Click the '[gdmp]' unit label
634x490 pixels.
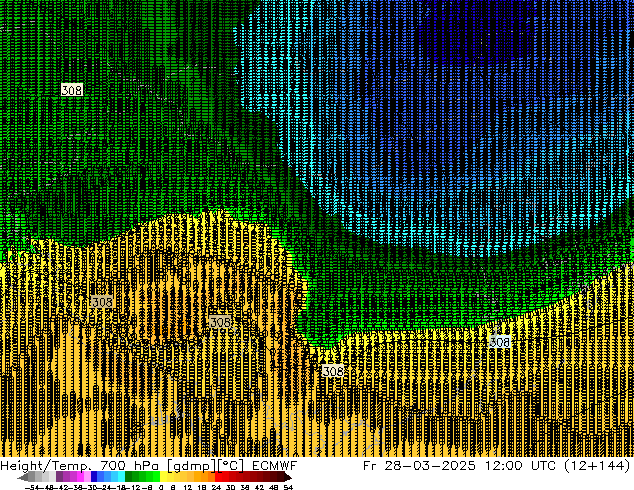coord(192,466)
